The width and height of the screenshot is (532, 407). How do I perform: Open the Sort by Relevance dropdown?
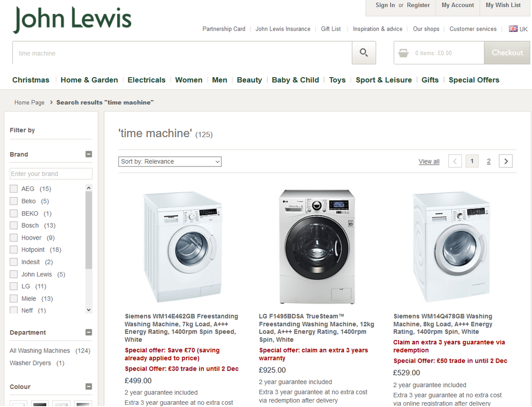tap(170, 162)
